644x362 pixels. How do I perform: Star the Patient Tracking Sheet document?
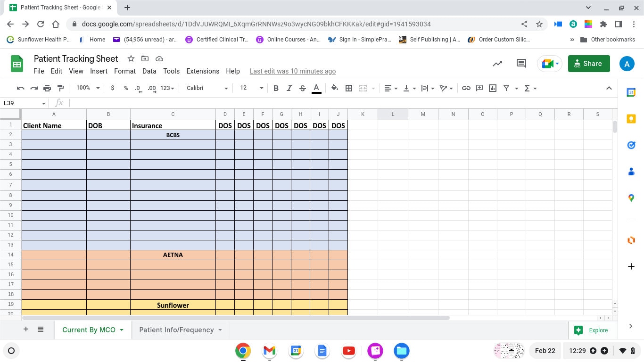pyautogui.click(x=131, y=58)
